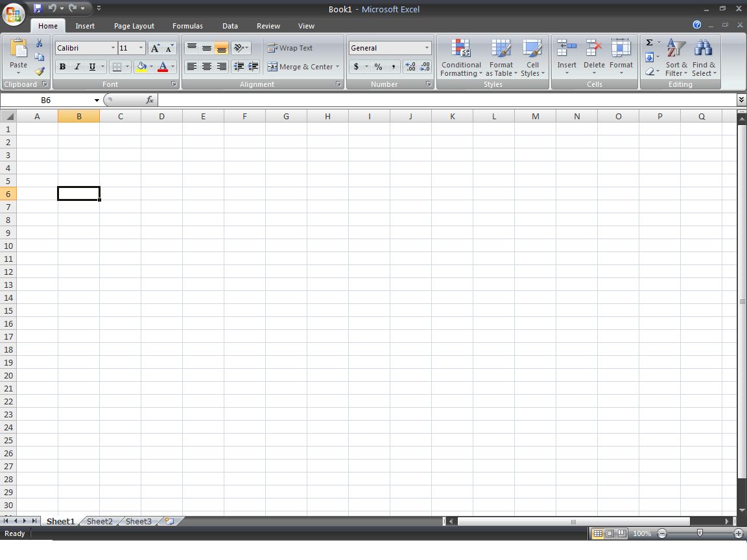Image resolution: width=747 pixels, height=560 pixels.
Task: Click the Italic formatting icon
Action: [77, 67]
